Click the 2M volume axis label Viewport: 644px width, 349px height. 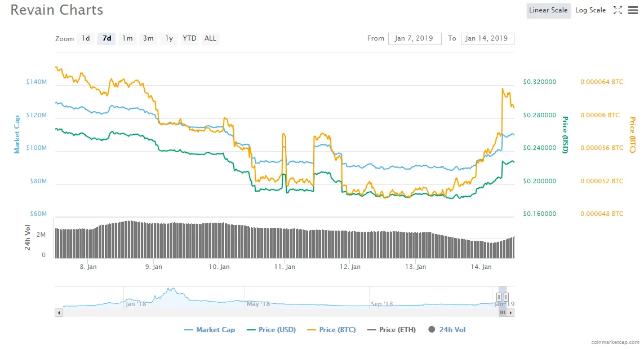(x=41, y=235)
